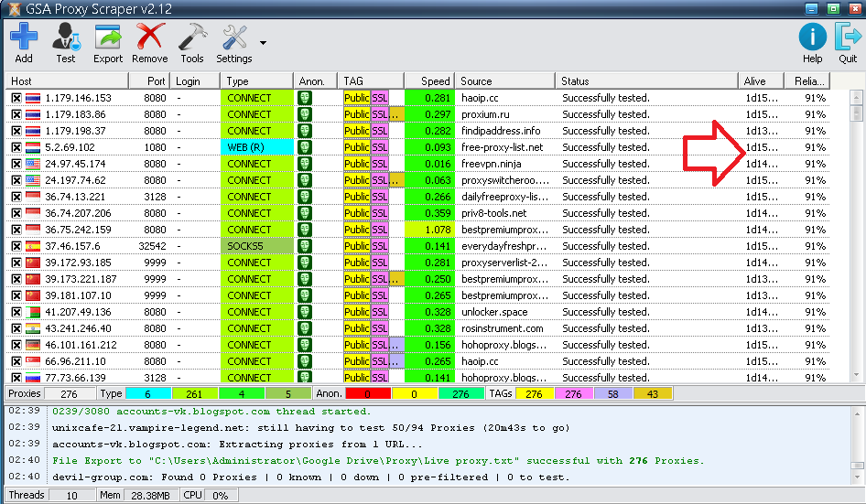Toggle checkbox for 5.2.69.102

(x=16, y=147)
